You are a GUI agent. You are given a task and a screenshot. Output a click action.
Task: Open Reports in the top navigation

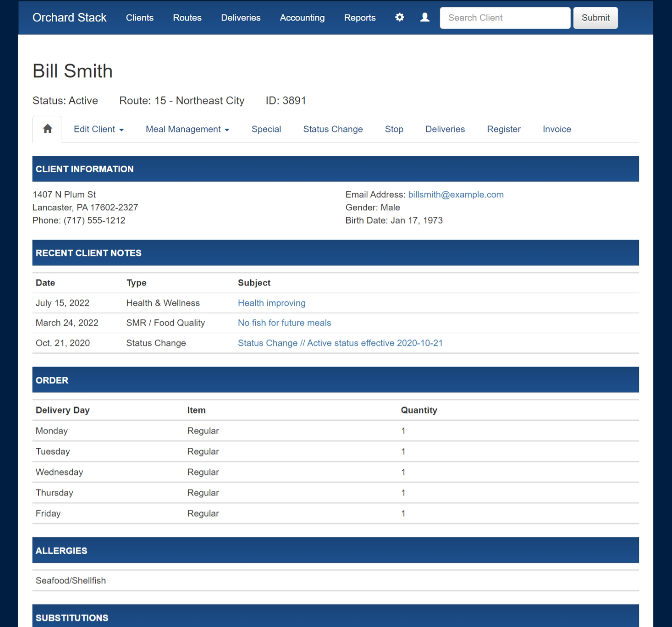coord(360,18)
